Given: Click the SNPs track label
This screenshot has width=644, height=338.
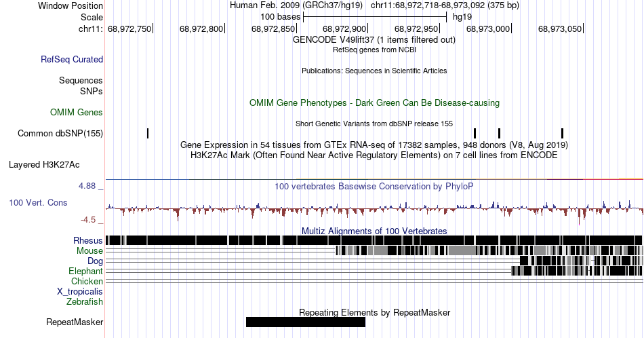Looking at the screenshot, I should (92, 91).
